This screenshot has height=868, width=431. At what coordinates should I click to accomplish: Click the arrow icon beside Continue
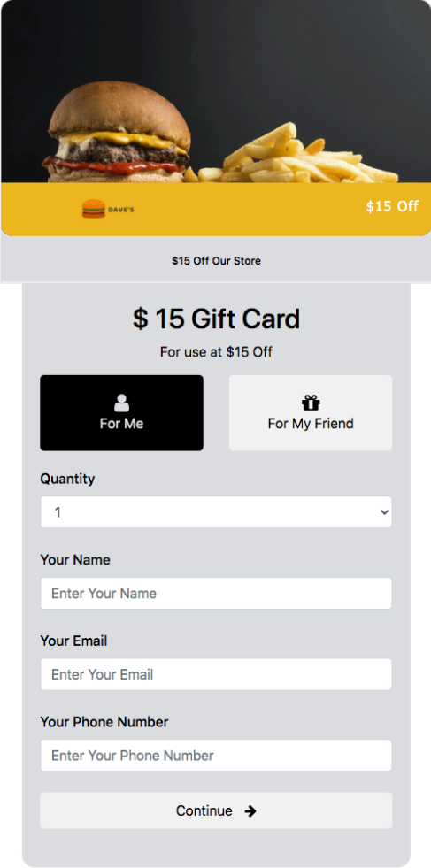pos(250,811)
